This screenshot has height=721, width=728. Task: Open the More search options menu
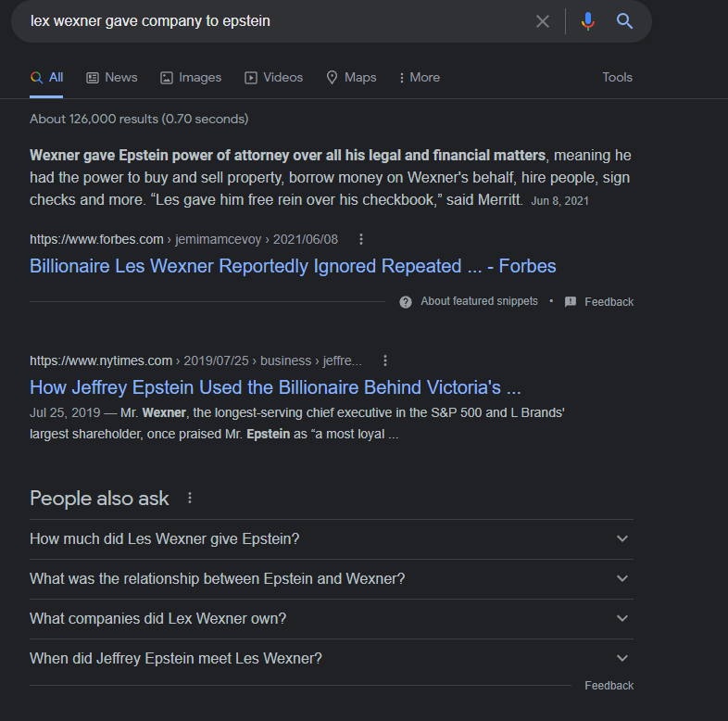tap(420, 78)
